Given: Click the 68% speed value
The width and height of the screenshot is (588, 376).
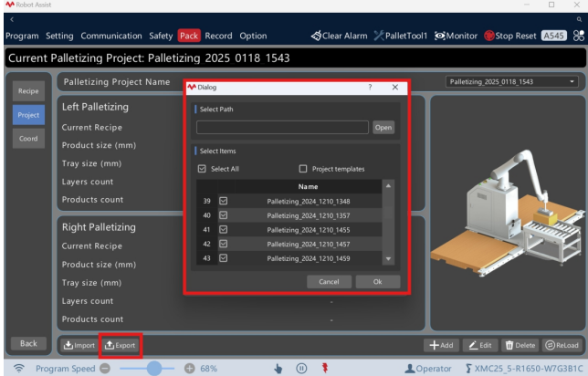Looking at the screenshot, I should click(x=208, y=369).
